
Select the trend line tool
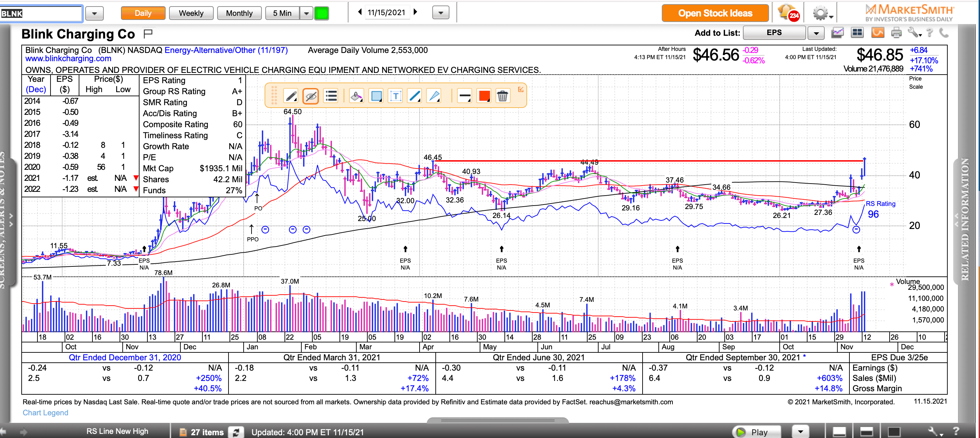[x=415, y=96]
